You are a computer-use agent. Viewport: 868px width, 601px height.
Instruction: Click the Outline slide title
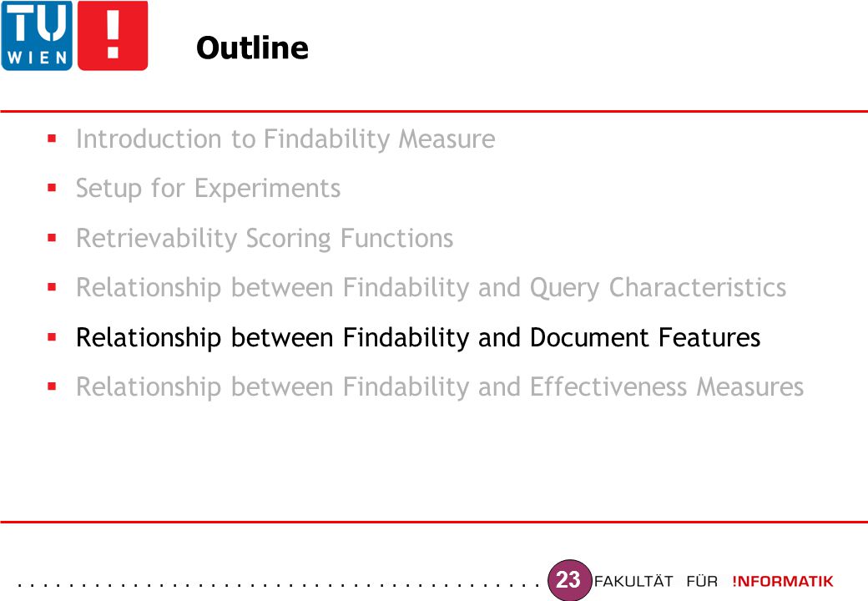click(x=252, y=48)
